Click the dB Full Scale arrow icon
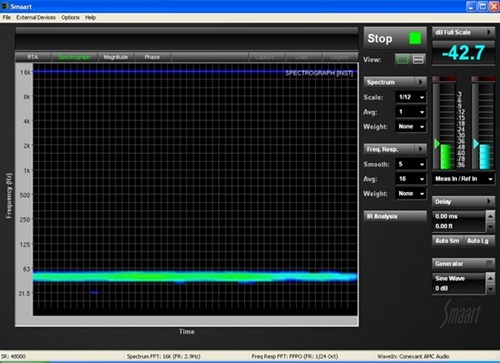Screen dimensions: 500x363 (489, 32)
